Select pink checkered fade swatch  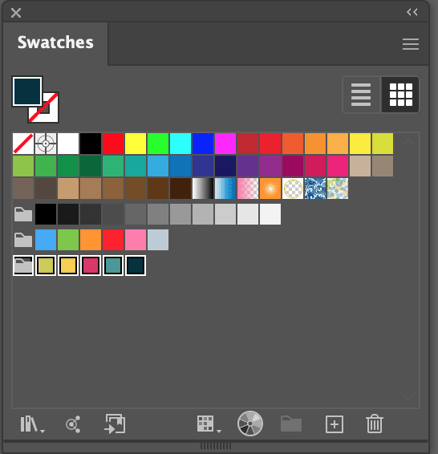point(248,188)
